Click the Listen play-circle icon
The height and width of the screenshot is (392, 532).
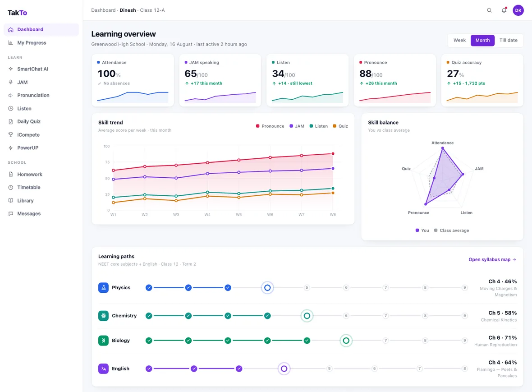coord(11,109)
